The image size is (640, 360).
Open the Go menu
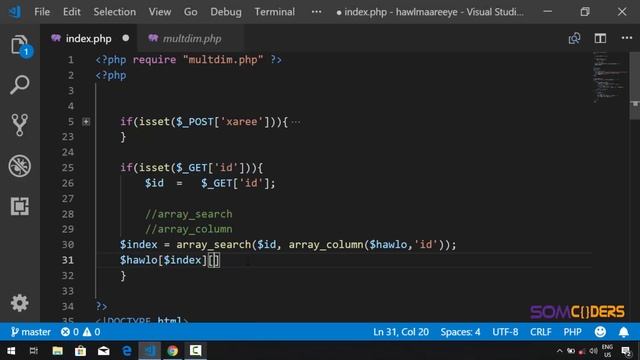pos(190,12)
